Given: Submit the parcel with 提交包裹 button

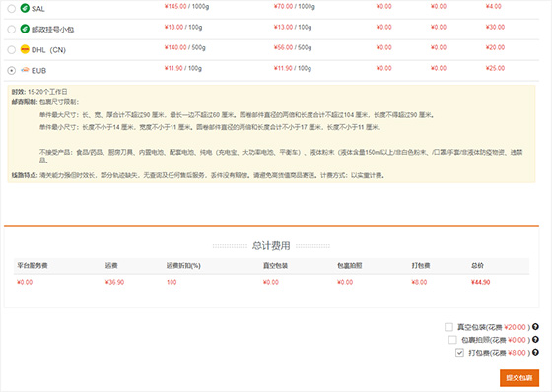Looking at the screenshot, I should pyautogui.click(x=519, y=378).
